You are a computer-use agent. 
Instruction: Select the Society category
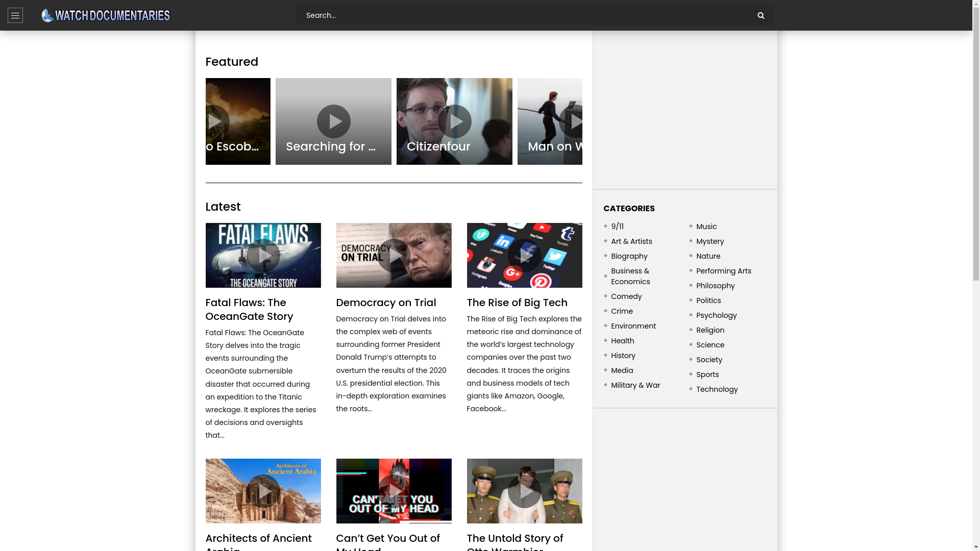click(709, 360)
